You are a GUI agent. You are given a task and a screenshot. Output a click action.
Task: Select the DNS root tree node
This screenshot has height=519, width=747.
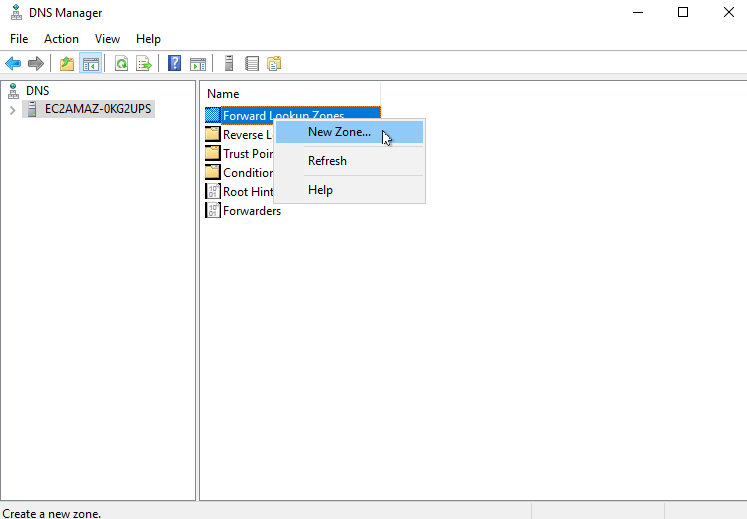pos(37,90)
